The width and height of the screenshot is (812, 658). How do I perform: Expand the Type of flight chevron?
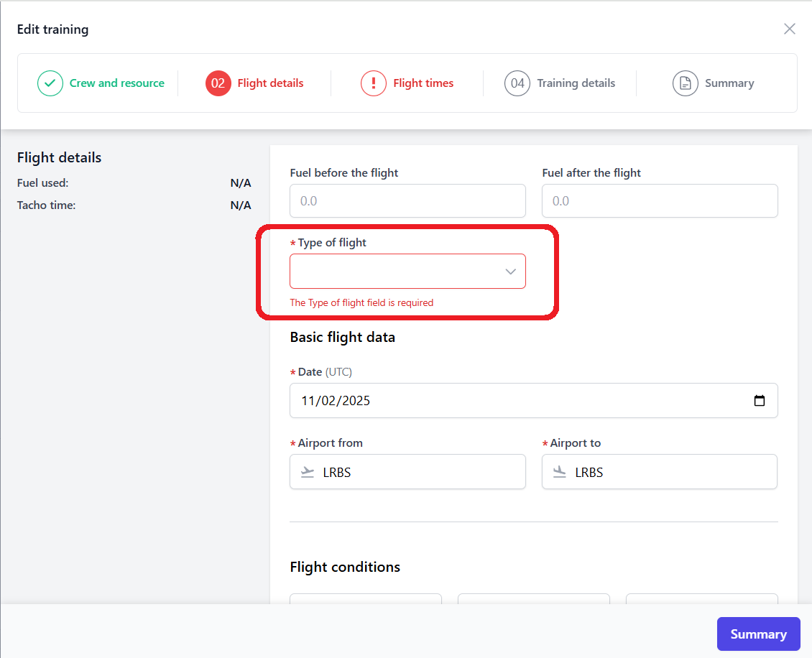coord(511,272)
